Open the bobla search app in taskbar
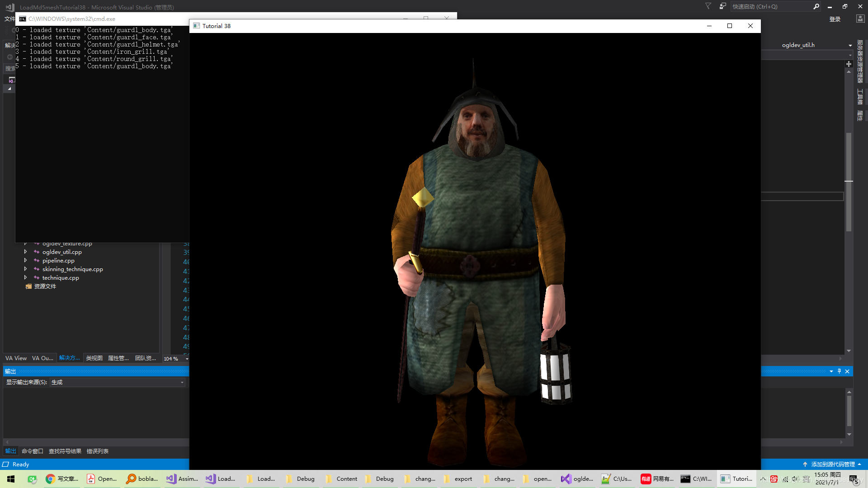The width and height of the screenshot is (868, 488). pyautogui.click(x=142, y=479)
